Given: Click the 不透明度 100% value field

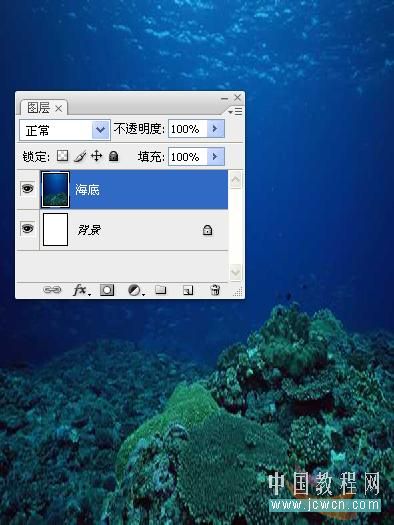Looking at the screenshot, I should pos(187,129).
